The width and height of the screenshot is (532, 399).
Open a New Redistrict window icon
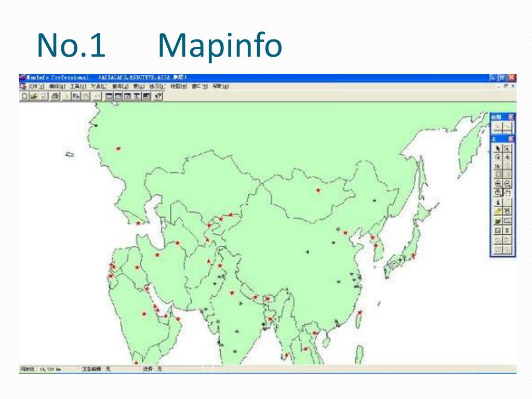[146, 96]
